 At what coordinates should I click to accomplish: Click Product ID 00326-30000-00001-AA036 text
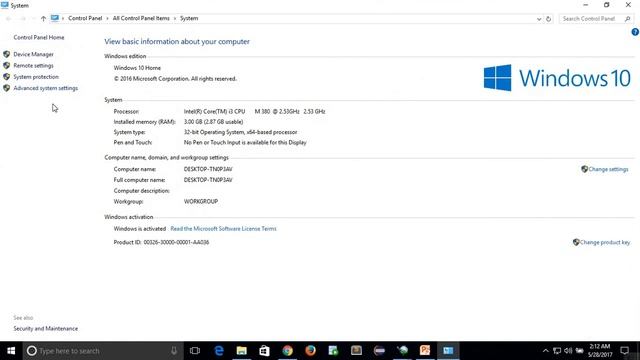pos(161,242)
